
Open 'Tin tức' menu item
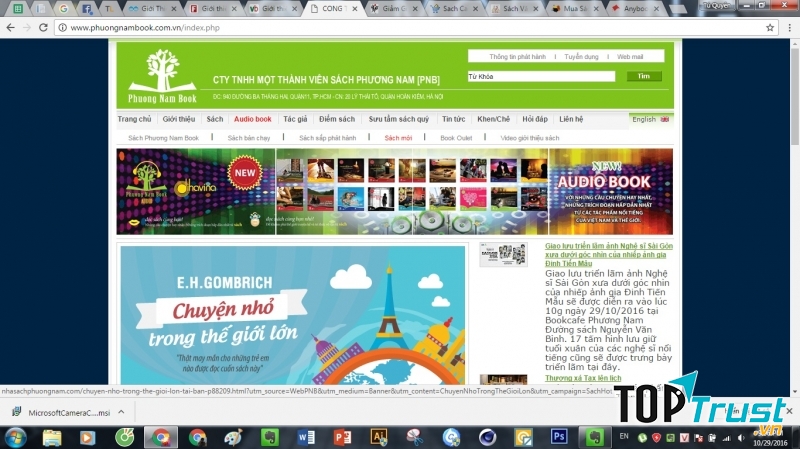click(x=454, y=119)
